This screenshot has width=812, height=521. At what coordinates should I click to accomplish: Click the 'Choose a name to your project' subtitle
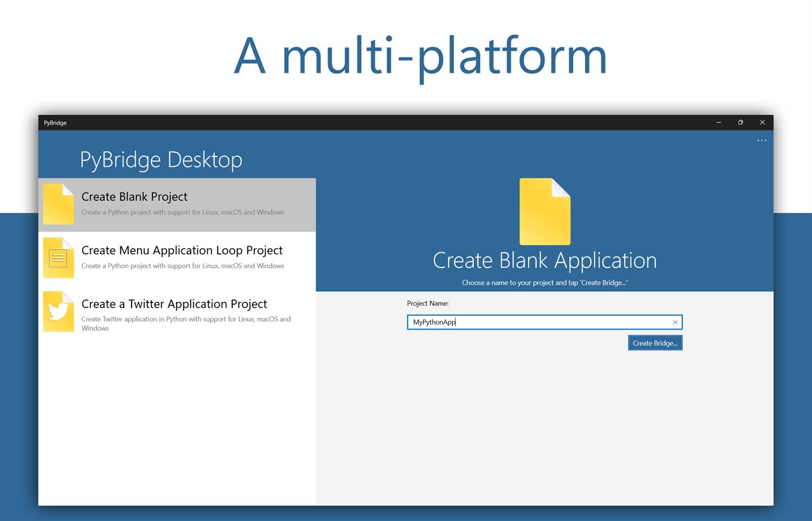pyautogui.click(x=545, y=283)
